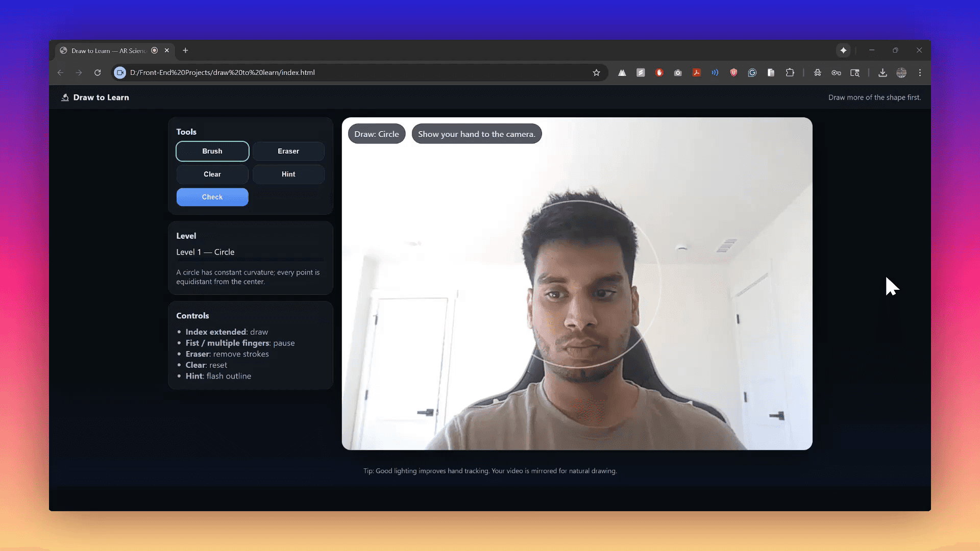Select the Draw to Learn tab
The height and width of the screenshot is (551, 980).
(x=108, y=51)
